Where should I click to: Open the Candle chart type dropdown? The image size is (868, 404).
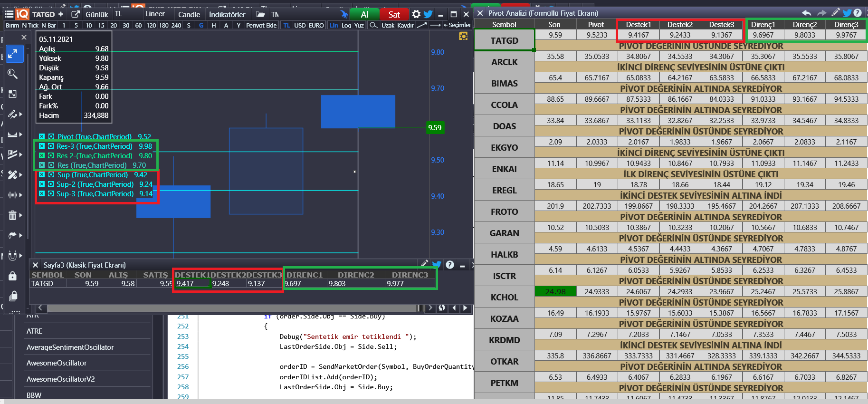tap(189, 14)
